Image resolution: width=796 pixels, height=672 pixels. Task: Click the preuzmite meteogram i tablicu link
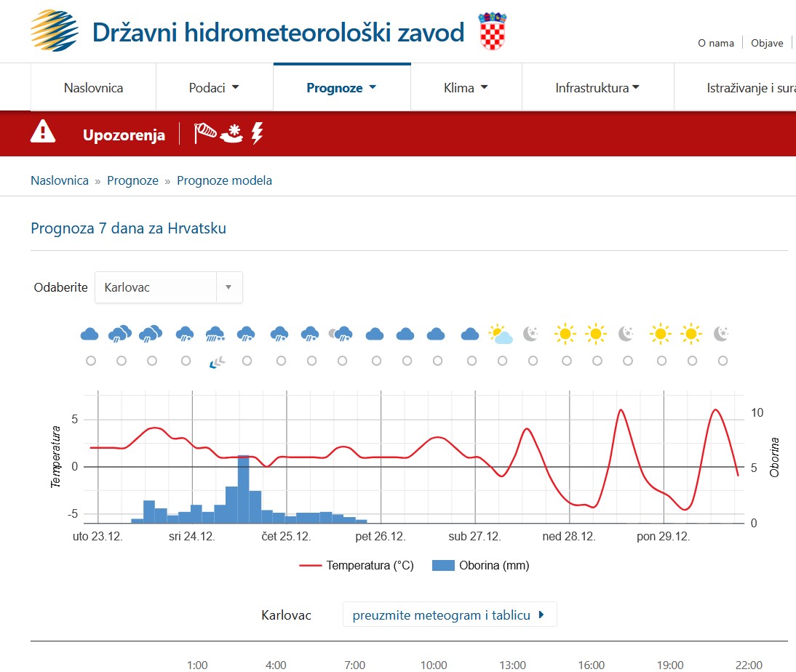click(450, 615)
